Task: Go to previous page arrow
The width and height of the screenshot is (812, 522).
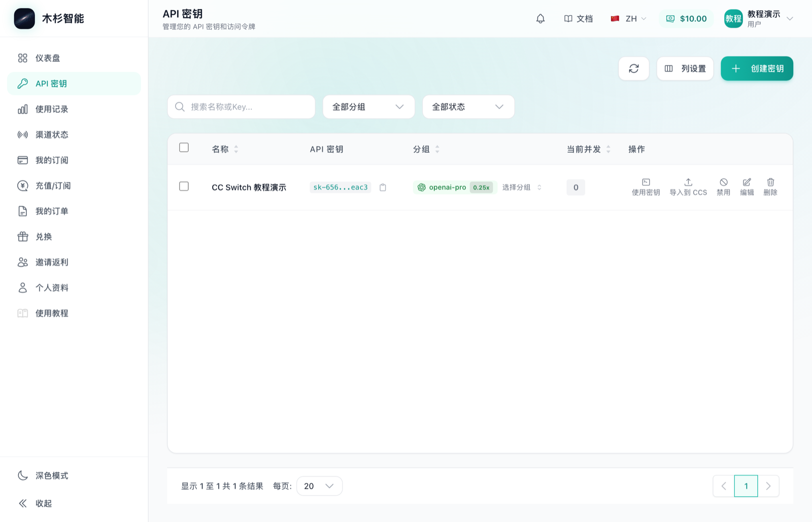Action: point(724,486)
